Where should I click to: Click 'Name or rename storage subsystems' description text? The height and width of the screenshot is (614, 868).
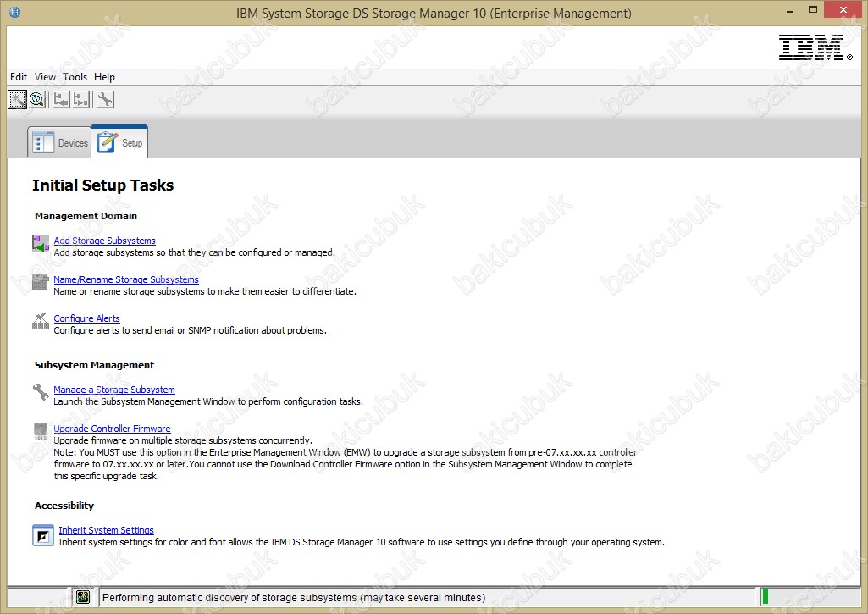pos(205,291)
